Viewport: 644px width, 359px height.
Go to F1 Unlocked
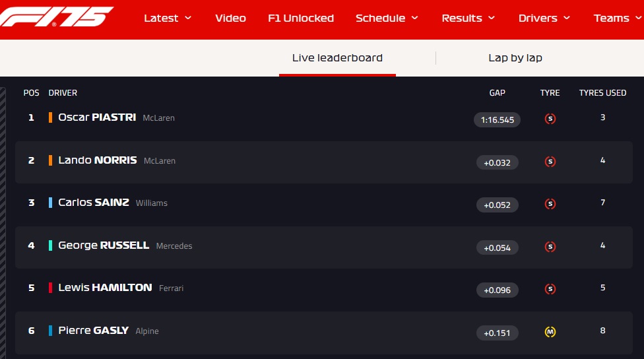(x=301, y=18)
